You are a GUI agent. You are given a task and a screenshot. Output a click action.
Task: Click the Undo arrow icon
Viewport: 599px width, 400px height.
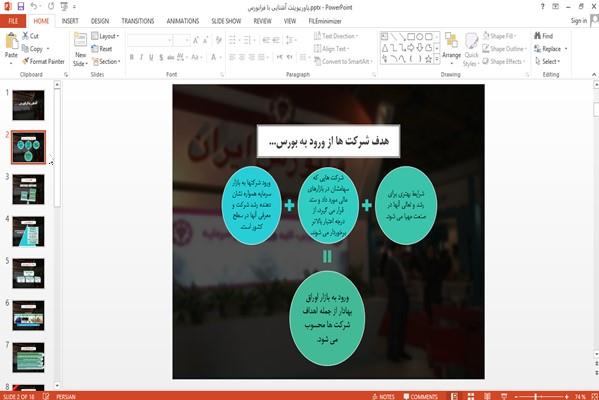point(34,6)
